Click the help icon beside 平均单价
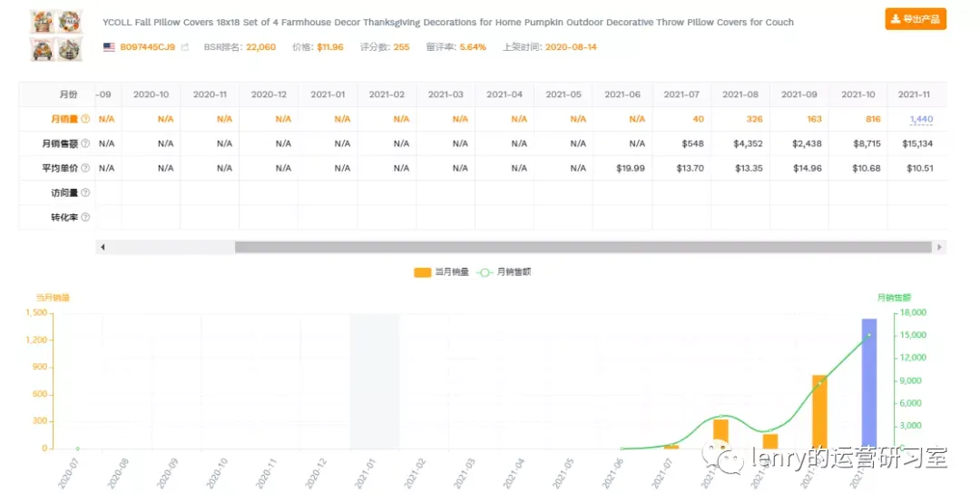The width and height of the screenshot is (980, 503). (x=85, y=168)
